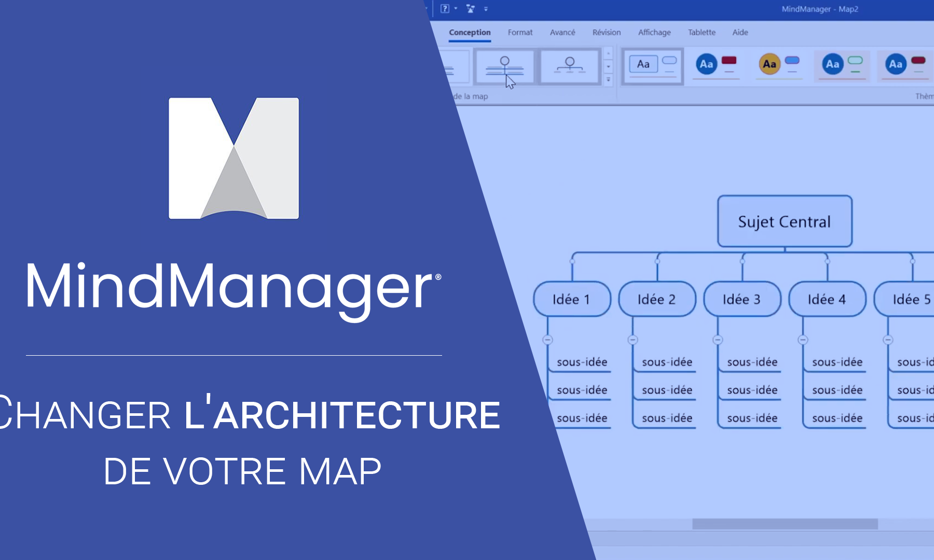Select the Sujet Central topic
The width and height of the screenshot is (934, 560).
785,221
